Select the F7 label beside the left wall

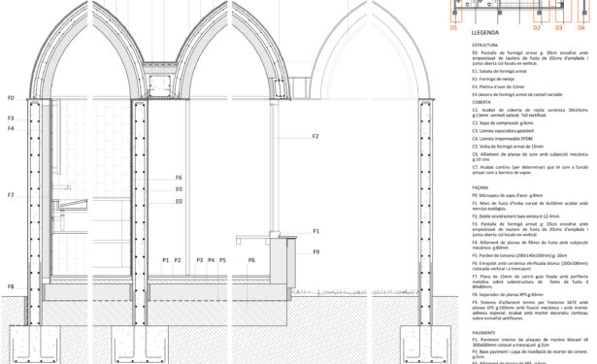11,195
